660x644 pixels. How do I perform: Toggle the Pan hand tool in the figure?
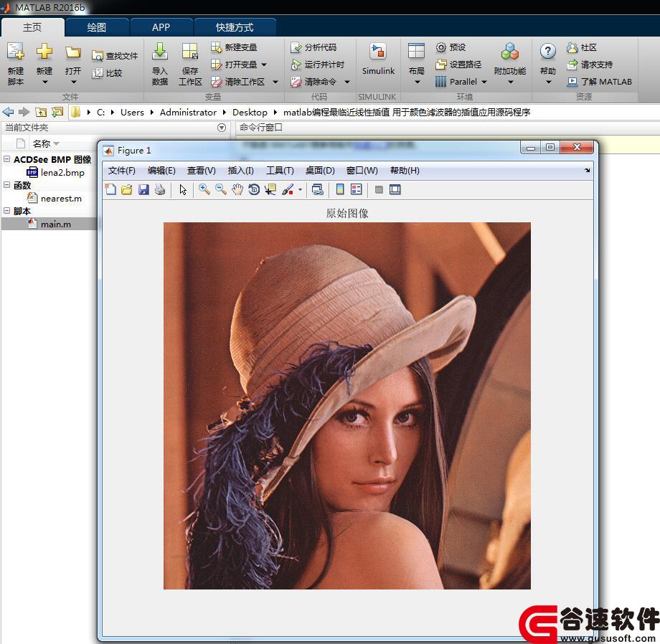(237, 190)
